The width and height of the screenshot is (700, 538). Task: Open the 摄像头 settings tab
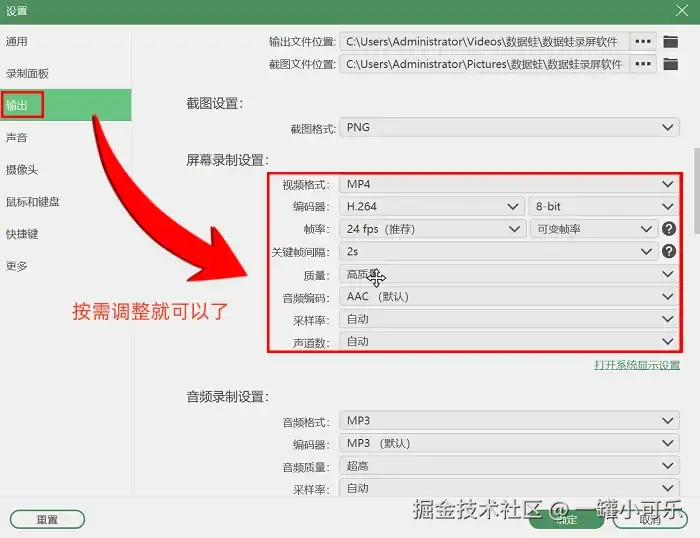tap(66, 170)
